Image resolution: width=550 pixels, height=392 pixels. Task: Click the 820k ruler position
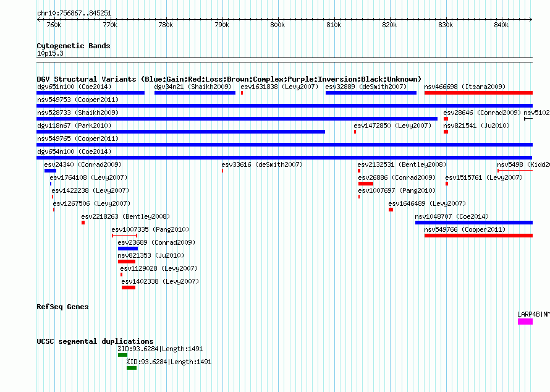[389, 25]
